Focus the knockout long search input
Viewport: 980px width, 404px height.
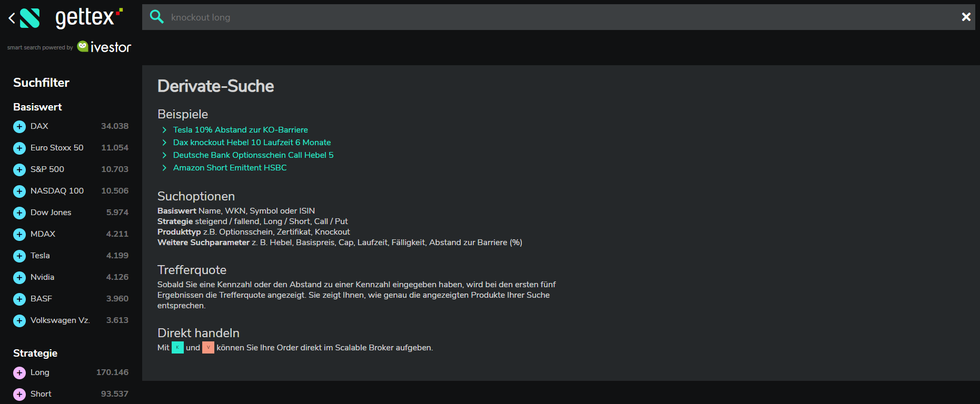point(558,17)
